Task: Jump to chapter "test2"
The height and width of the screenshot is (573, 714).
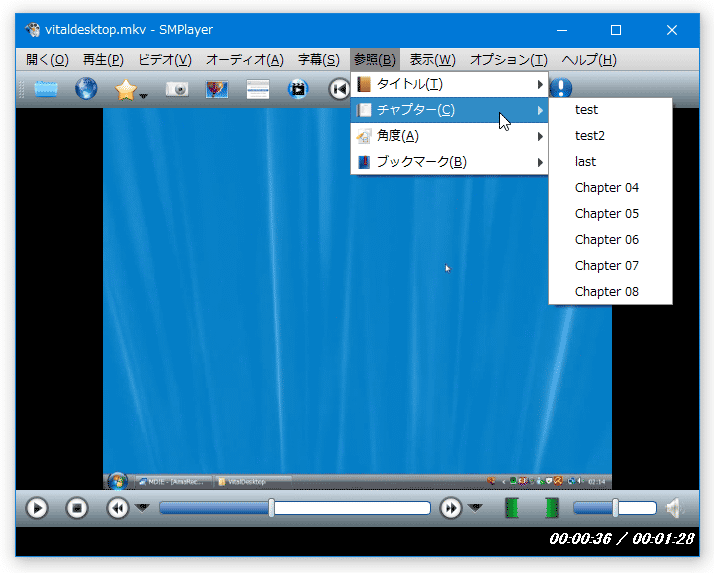Action: pos(611,136)
